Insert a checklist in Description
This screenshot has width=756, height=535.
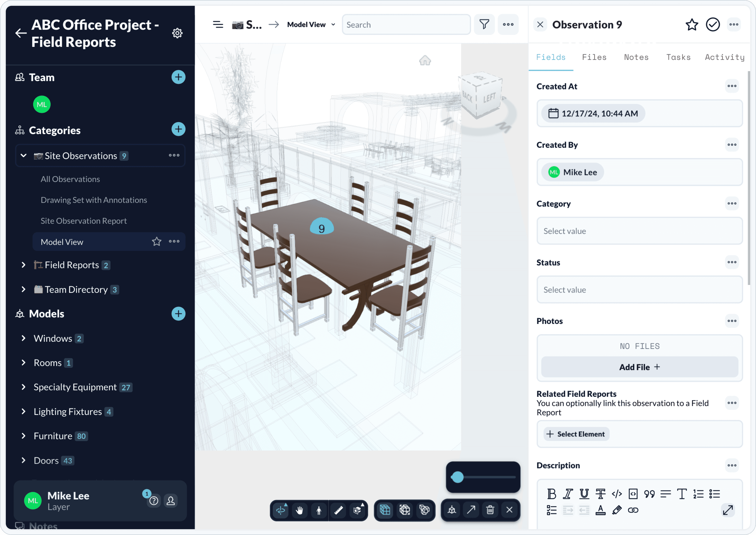click(551, 510)
